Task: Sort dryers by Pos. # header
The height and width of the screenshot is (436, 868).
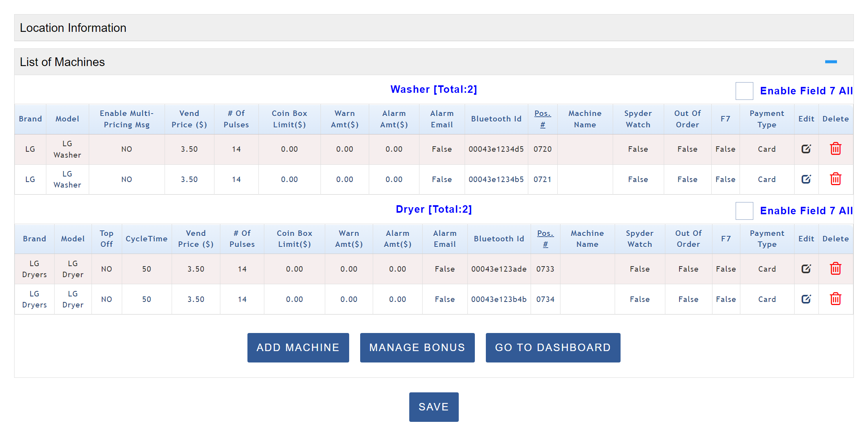Action: [x=545, y=239]
